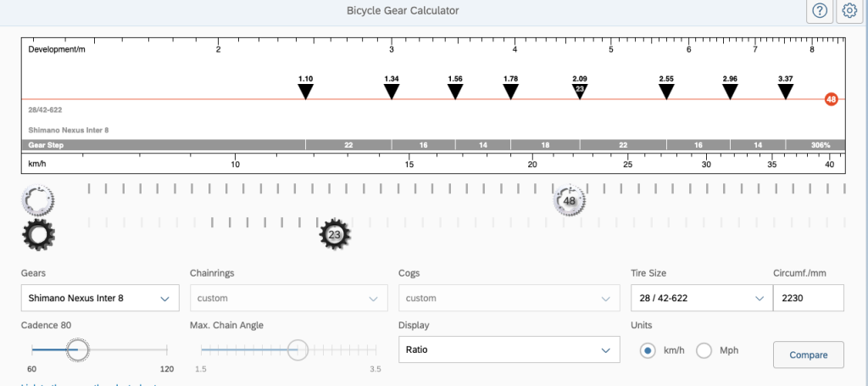
Task: Select the 48-tooth chainring marker
Action: tap(570, 201)
